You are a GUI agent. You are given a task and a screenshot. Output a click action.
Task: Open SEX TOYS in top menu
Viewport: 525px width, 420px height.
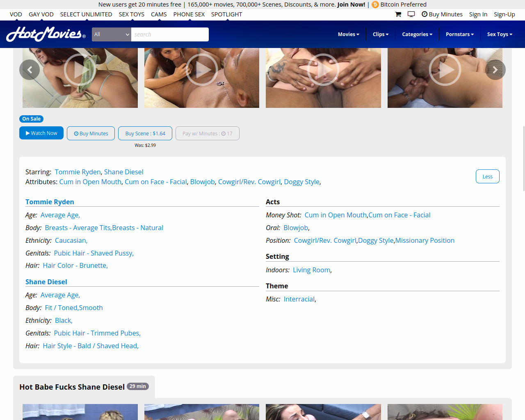[x=132, y=14]
